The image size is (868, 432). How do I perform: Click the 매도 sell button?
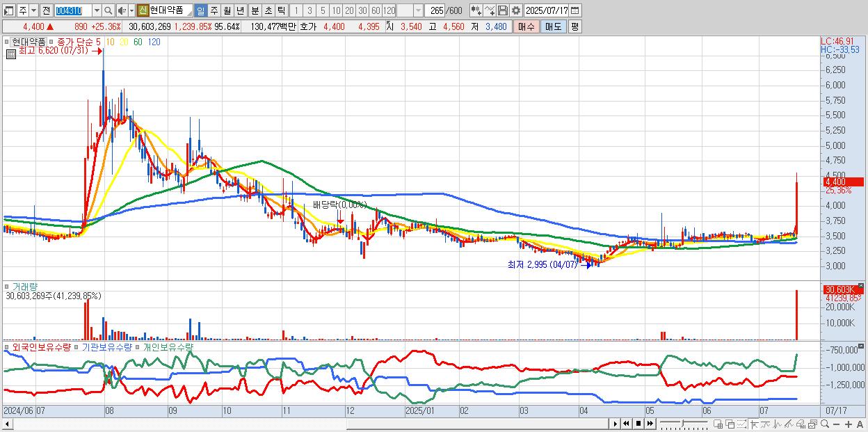554,26
